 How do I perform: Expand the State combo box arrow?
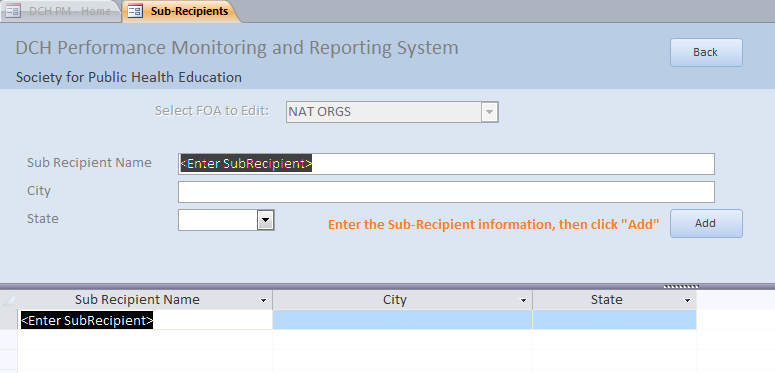coord(265,220)
